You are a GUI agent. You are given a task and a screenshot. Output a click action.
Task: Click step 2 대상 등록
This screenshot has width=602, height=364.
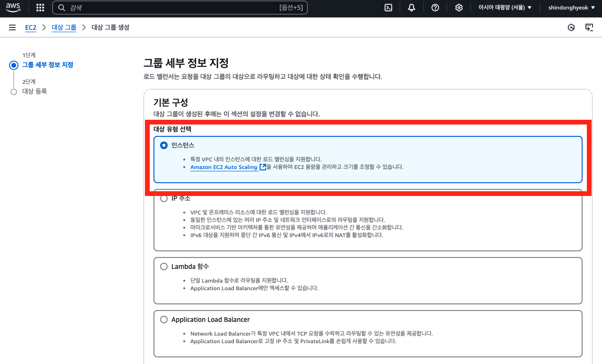point(35,91)
